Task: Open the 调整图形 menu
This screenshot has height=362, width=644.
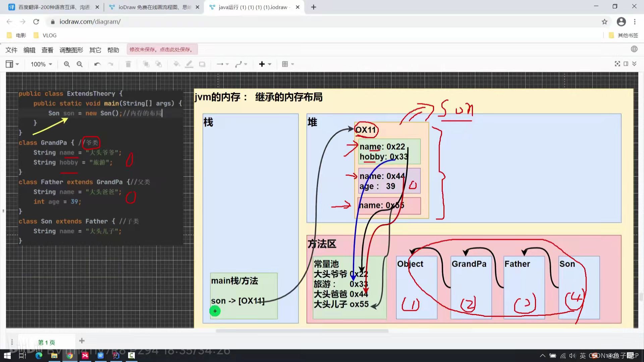Action: coord(71,50)
